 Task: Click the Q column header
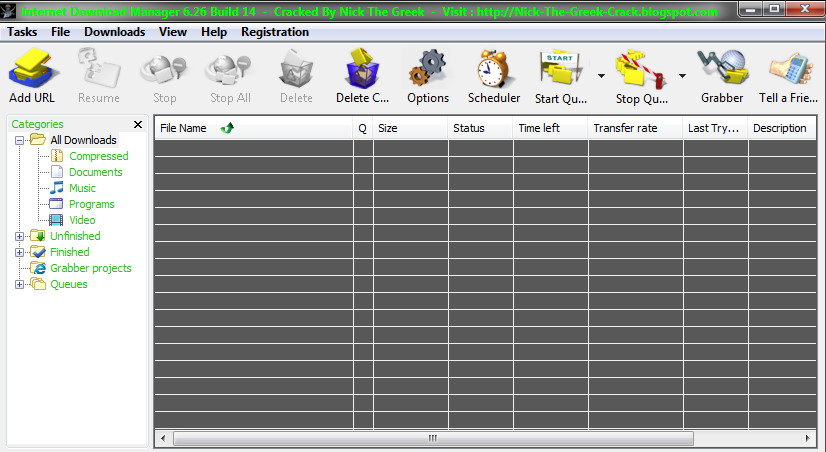(x=362, y=128)
